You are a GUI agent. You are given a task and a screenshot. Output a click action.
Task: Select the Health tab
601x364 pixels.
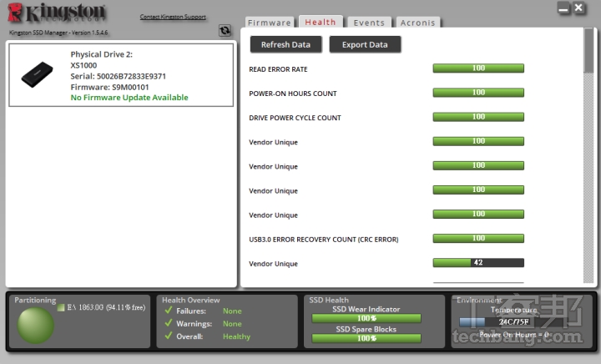tap(321, 23)
